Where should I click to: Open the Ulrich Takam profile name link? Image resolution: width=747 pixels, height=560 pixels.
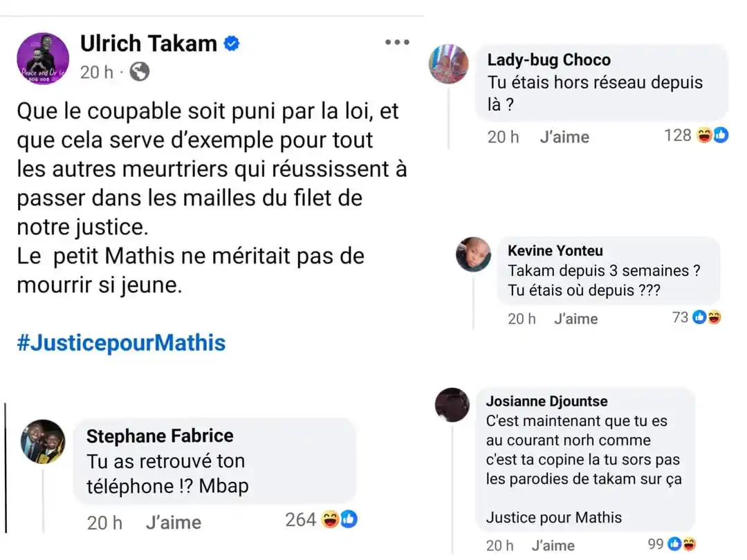coord(149,44)
